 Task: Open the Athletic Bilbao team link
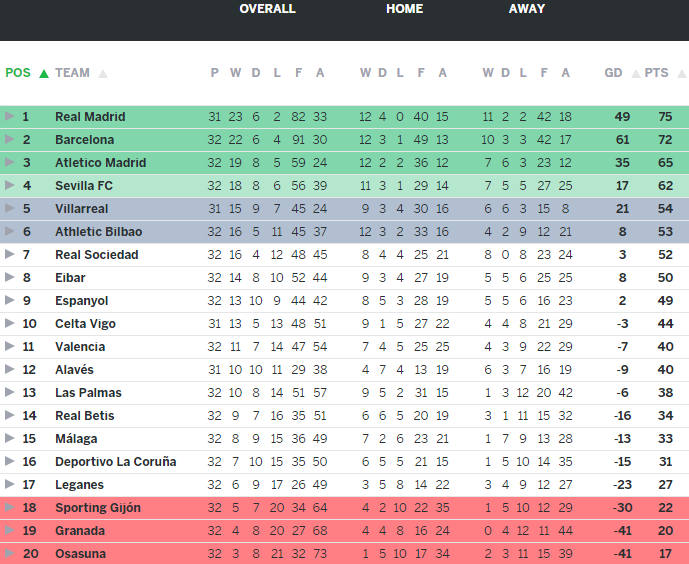(x=98, y=232)
